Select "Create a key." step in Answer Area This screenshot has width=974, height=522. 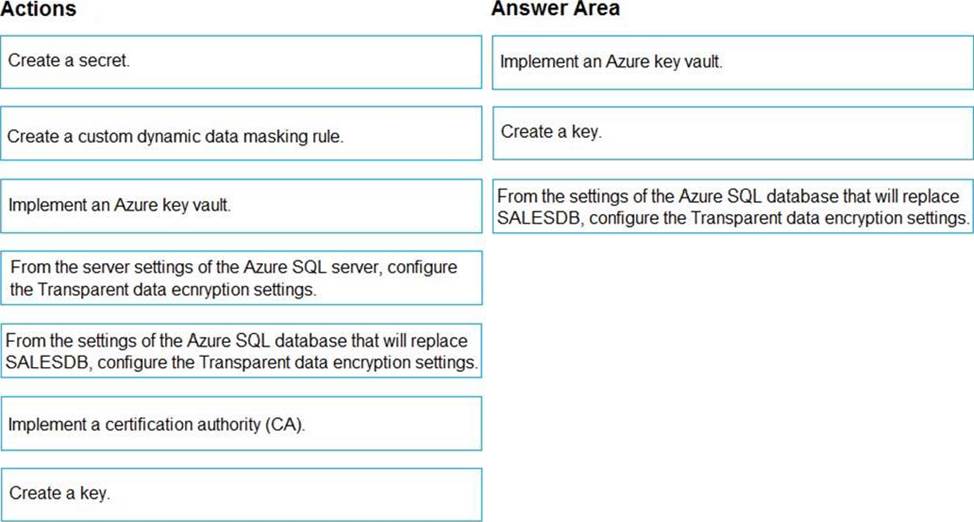[732, 133]
